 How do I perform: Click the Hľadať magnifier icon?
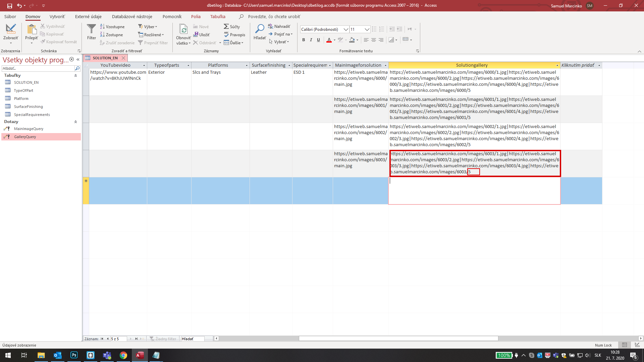[260, 29]
